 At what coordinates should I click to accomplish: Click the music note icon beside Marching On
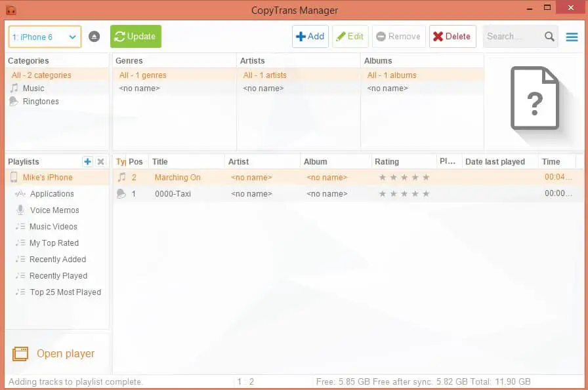(121, 177)
